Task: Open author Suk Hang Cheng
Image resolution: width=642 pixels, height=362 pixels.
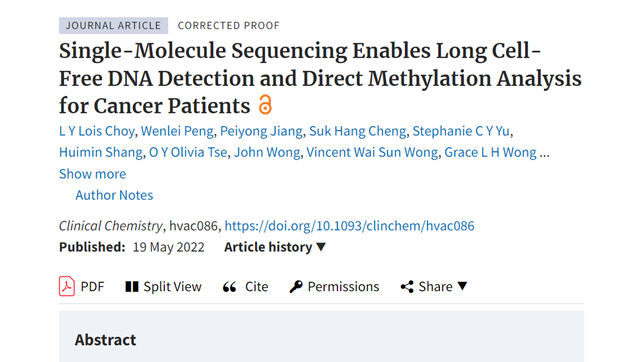Action: [x=357, y=131]
